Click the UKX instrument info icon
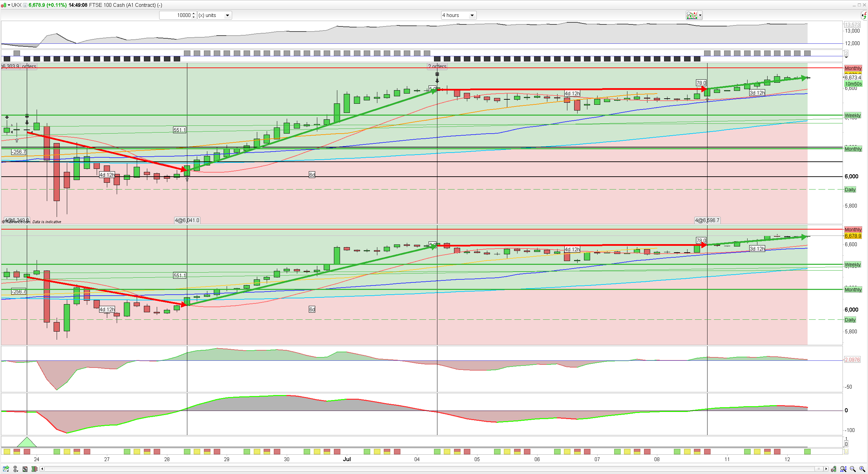 pos(25,5)
